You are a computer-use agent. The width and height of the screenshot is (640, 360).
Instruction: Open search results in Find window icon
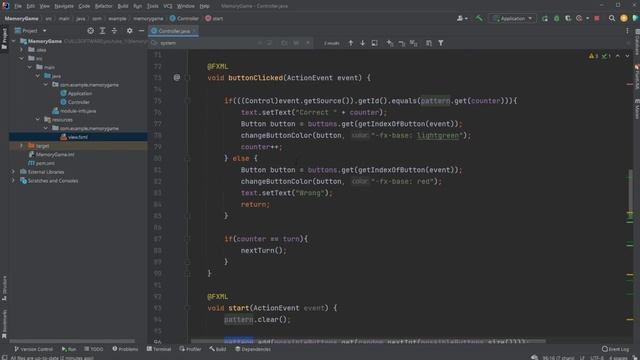pos(374,43)
